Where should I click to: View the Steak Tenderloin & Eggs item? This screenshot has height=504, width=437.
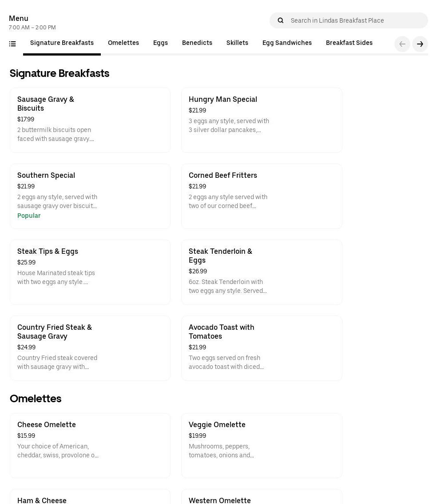pos(261,272)
